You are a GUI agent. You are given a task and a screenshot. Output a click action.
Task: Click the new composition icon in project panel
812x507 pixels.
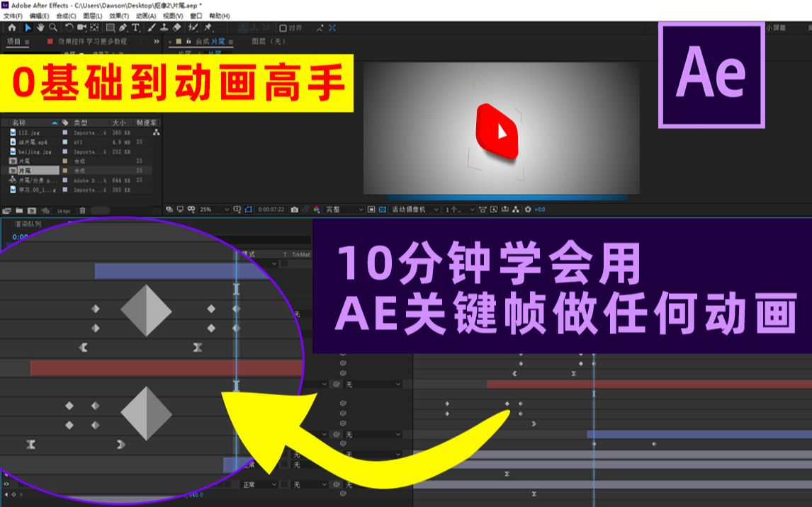click(x=32, y=210)
